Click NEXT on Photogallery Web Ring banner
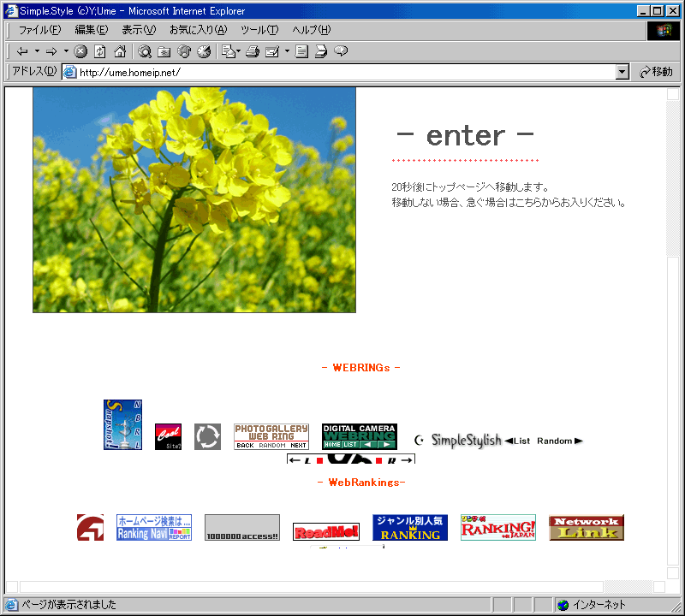 click(298, 445)
